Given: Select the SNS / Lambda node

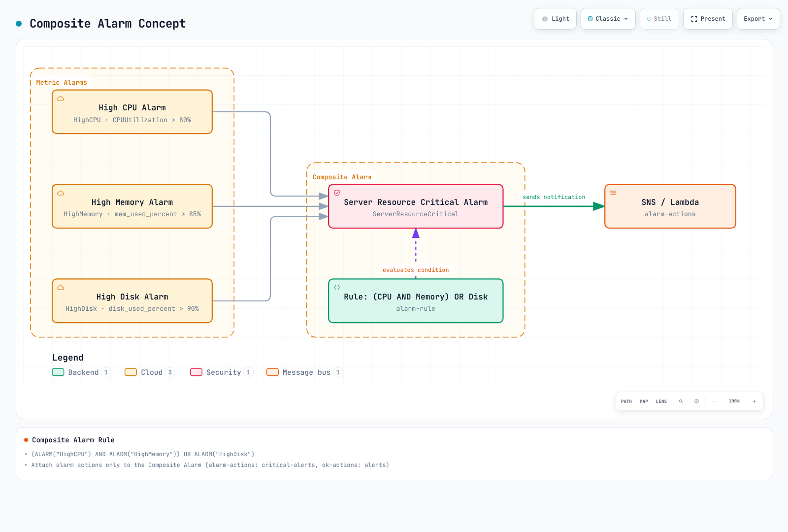Looking at the screenshot, I should tap(670, 206).
